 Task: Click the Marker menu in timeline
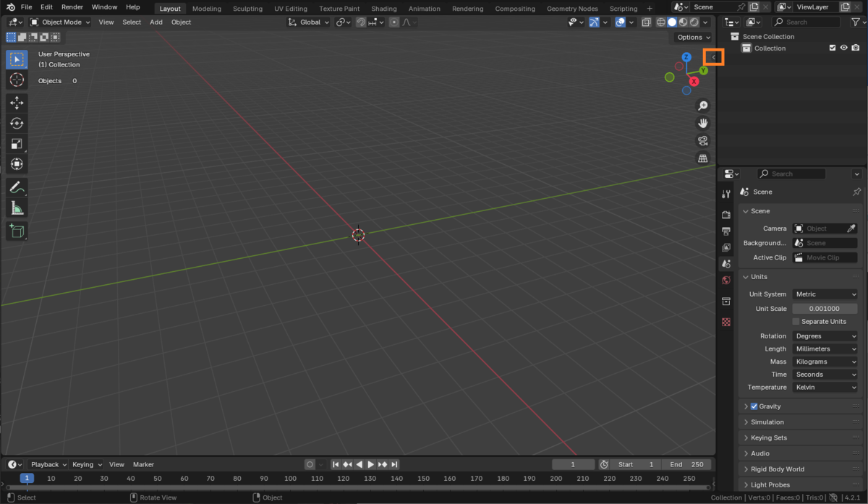(x=143, y=464)
